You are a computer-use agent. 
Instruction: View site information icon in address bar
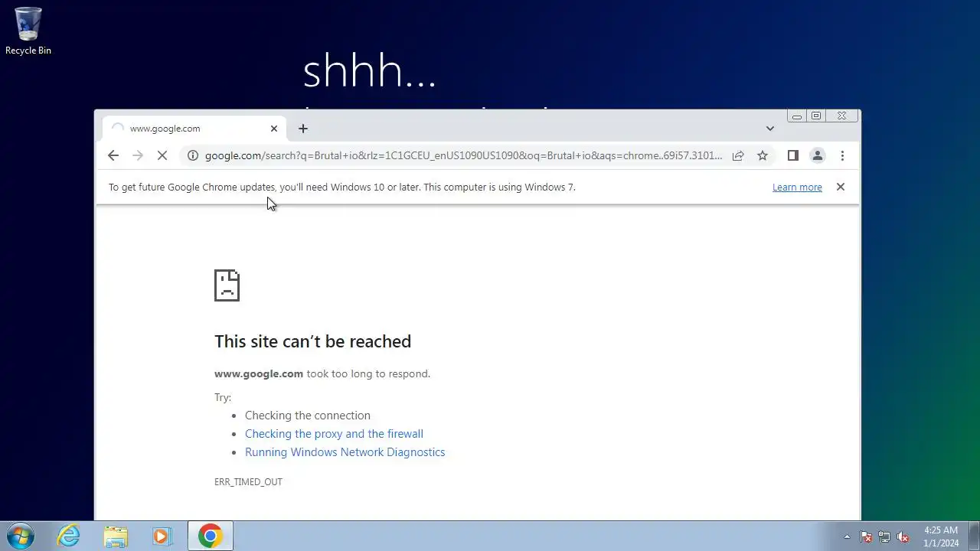[x=193, y=155]
